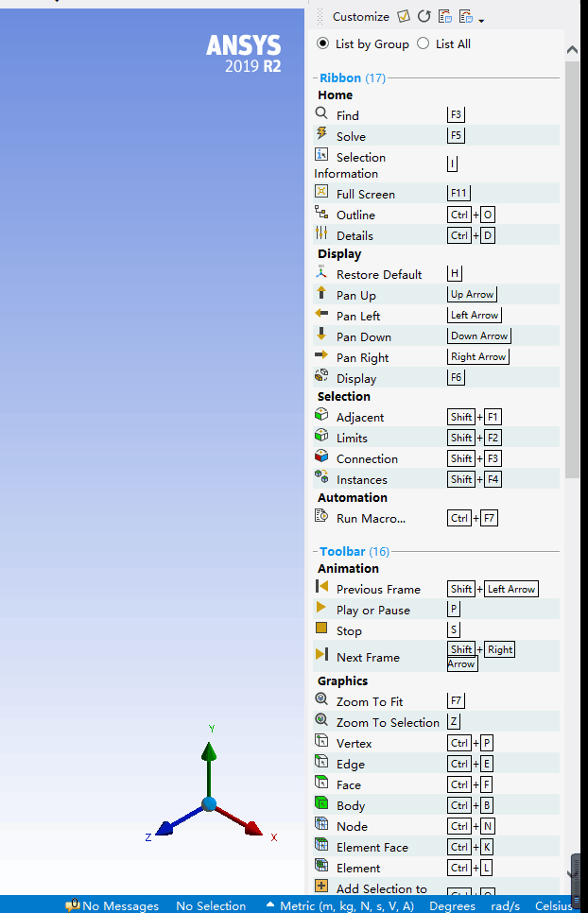The width and height of the screenshot is (588, 913).
Task: Collapse the Toolbar (16) group header
Action: click(354, 551)
